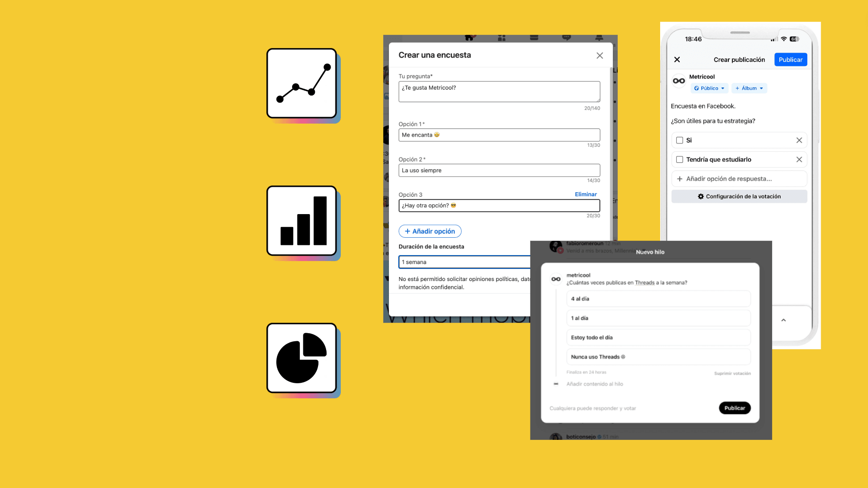Open the Álbum dropdown
Screen dimensions: 868x488
tap(749, 88)
